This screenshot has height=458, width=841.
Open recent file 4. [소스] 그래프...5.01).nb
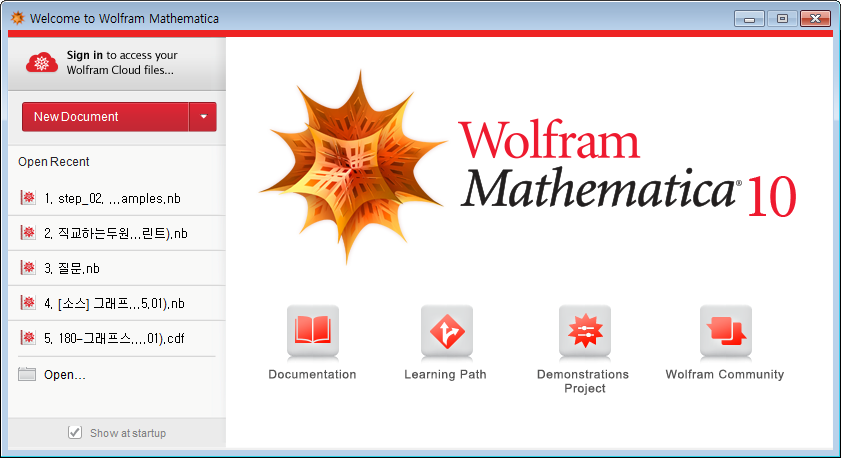coord(117,304)
